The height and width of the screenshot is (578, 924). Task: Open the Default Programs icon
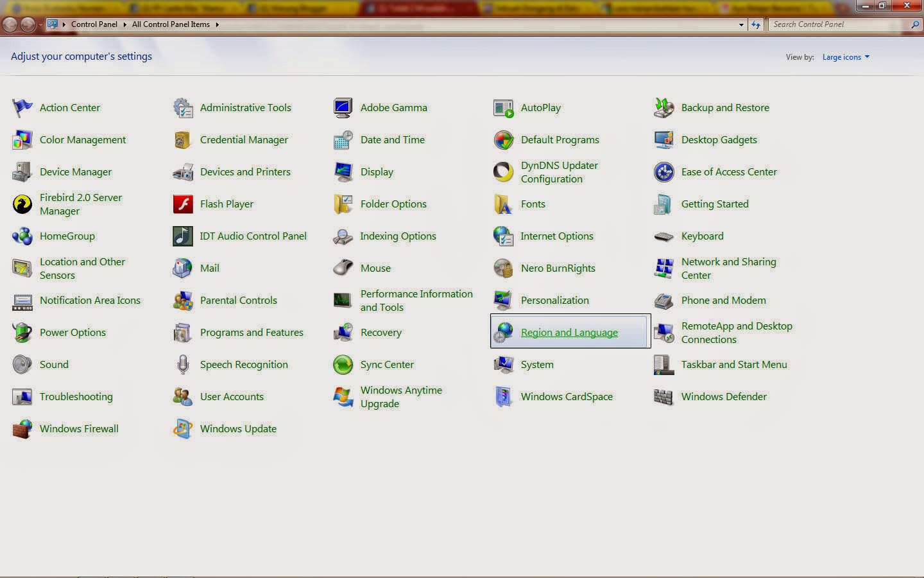click(x=504, y=140)
